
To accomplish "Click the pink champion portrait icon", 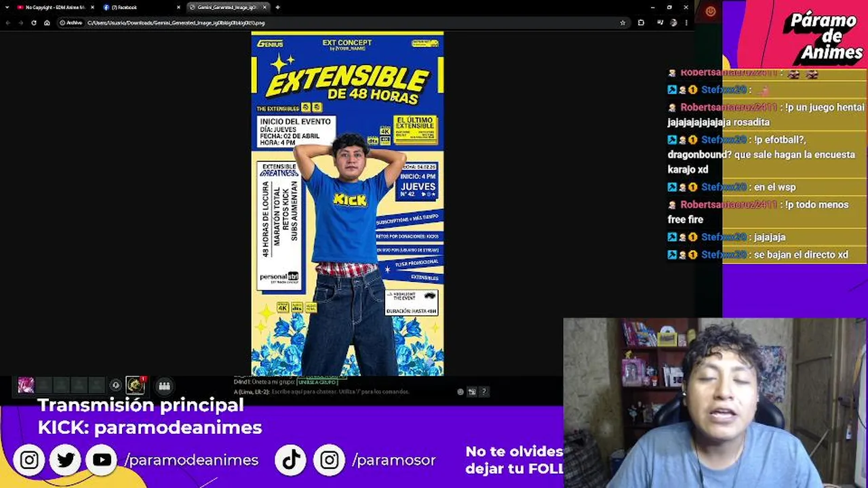I will (26, 386).
